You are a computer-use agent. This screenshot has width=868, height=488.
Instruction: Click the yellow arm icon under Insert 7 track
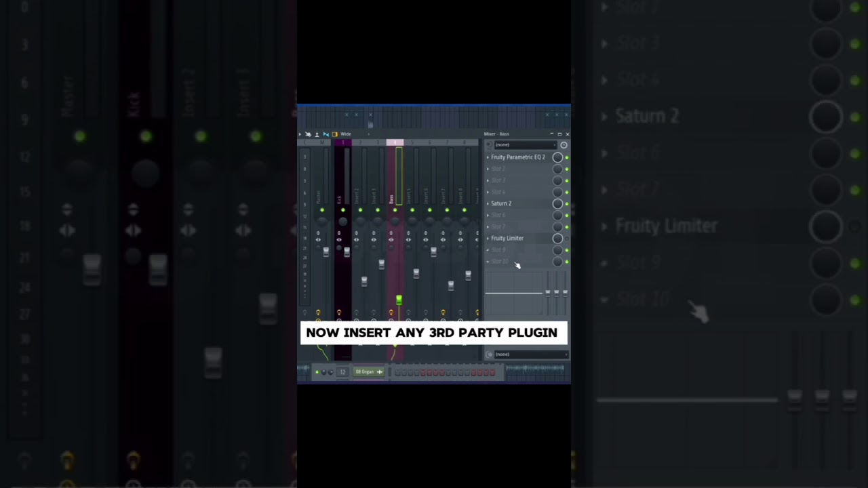click(443, 312)
